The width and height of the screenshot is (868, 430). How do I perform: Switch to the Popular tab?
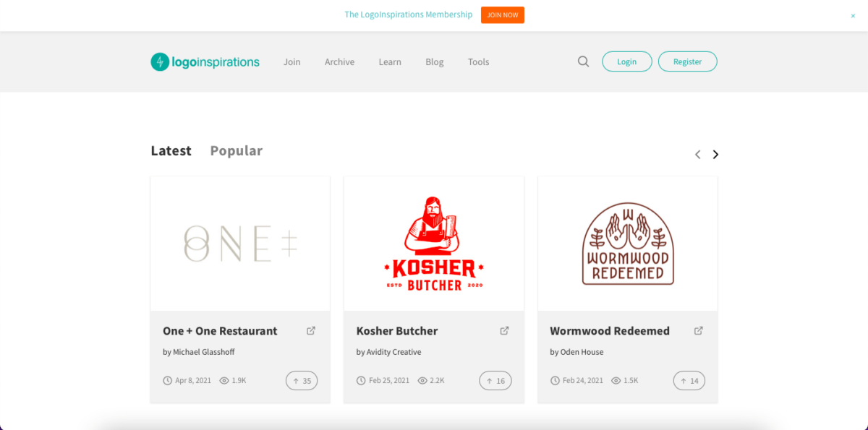point(236,150)
